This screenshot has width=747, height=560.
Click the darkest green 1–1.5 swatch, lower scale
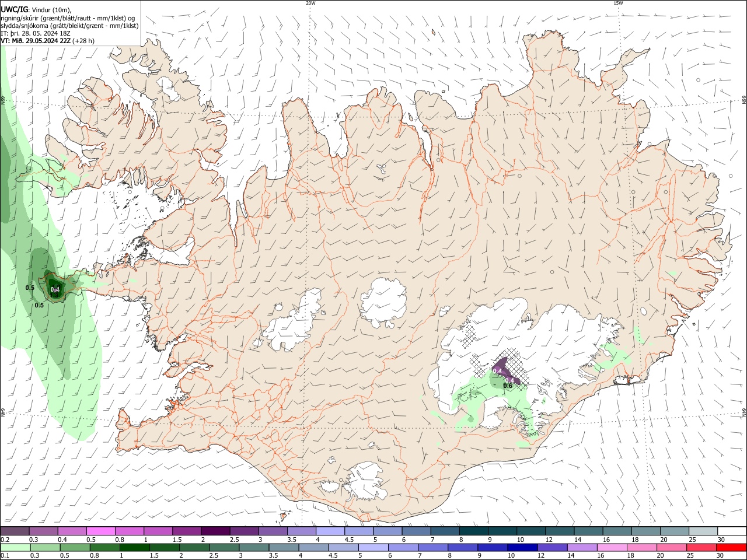click(134, 547)
